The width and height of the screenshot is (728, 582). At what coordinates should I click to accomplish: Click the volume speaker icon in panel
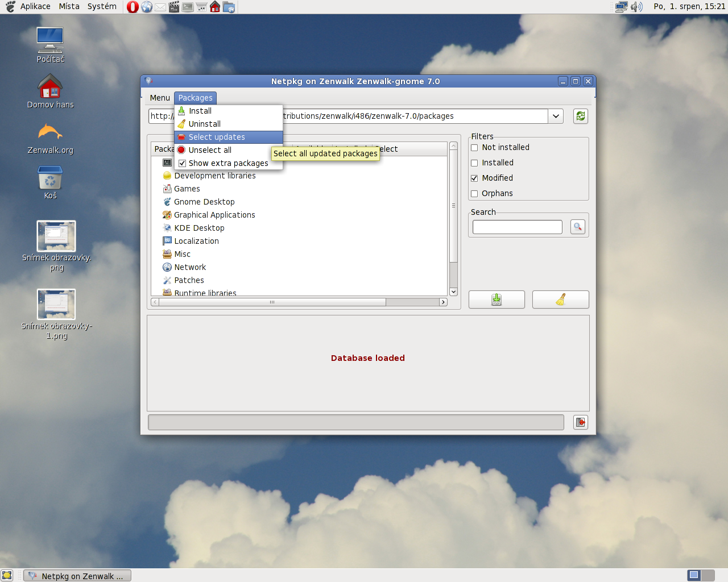pyautogui.click(x=636, y=7)
